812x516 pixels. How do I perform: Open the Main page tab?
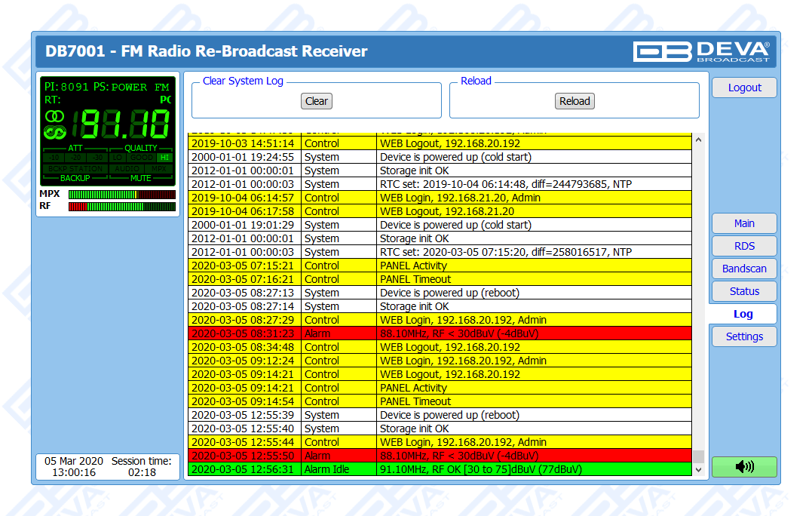pos(743,223)
